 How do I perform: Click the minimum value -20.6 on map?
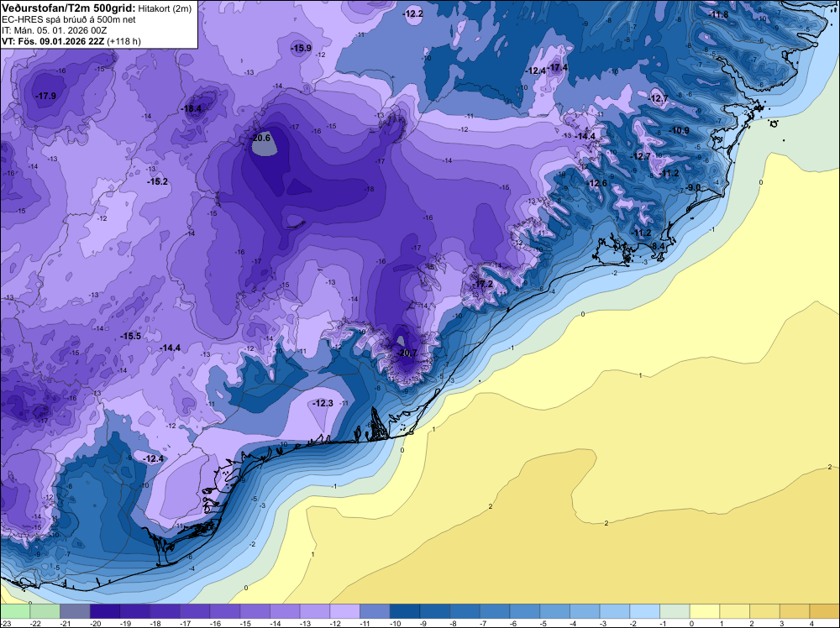click(260, 139)
